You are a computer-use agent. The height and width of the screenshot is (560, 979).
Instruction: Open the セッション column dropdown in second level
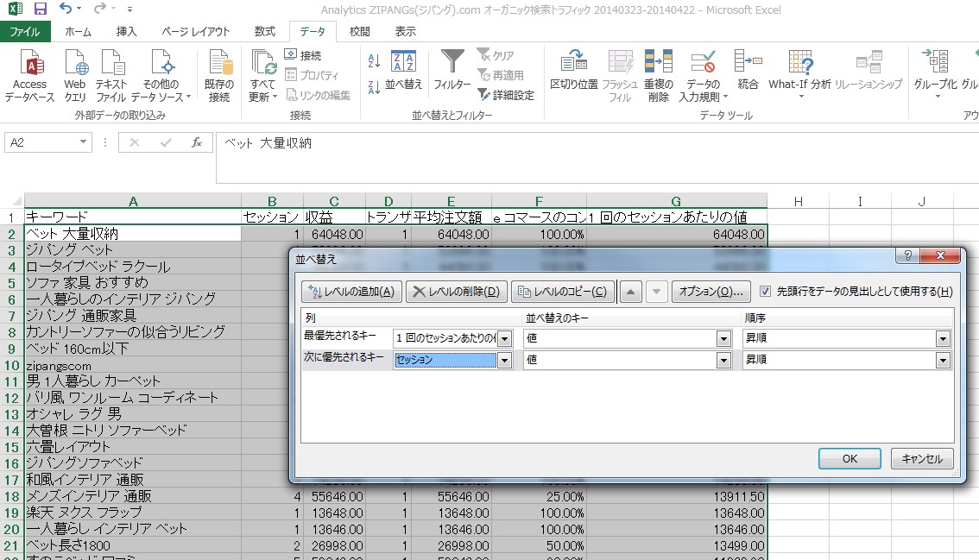pos(505,360)
